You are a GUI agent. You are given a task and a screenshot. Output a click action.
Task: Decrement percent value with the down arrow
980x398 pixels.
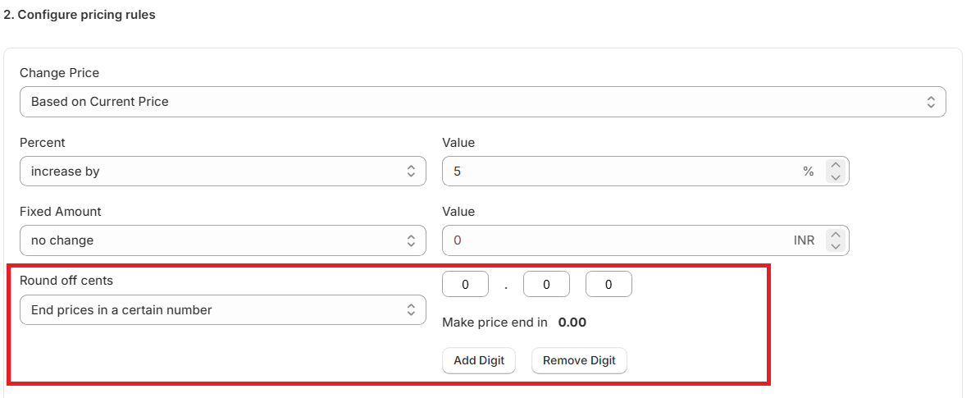tap(836, 177)
